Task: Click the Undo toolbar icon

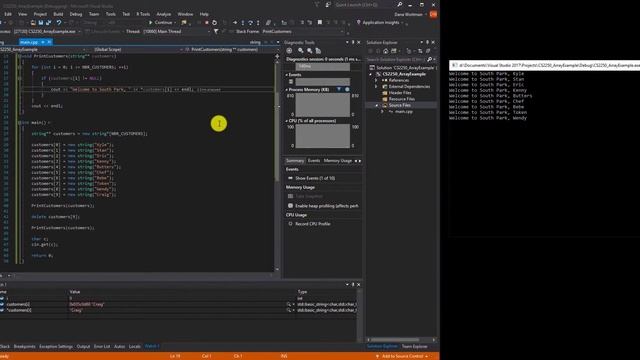Action: (x=59, y=22)
